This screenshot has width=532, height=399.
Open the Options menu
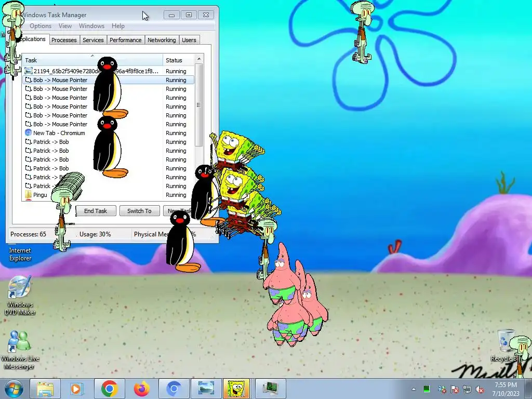click(x=41, y=26)
